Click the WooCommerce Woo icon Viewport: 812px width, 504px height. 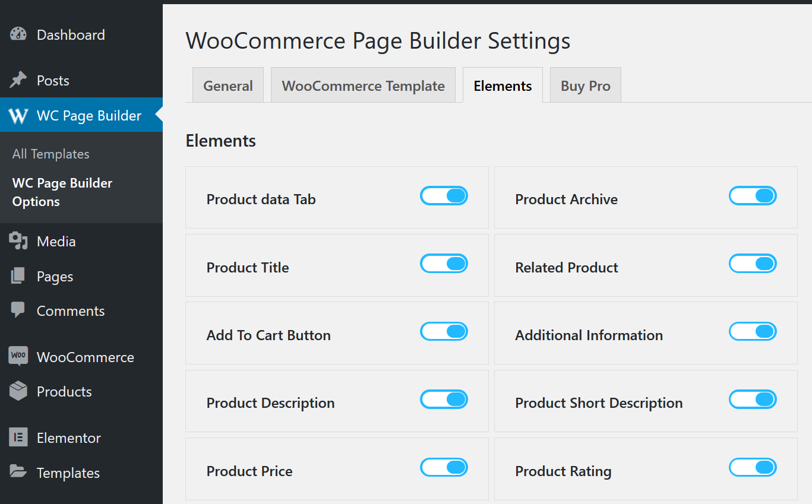18,357
